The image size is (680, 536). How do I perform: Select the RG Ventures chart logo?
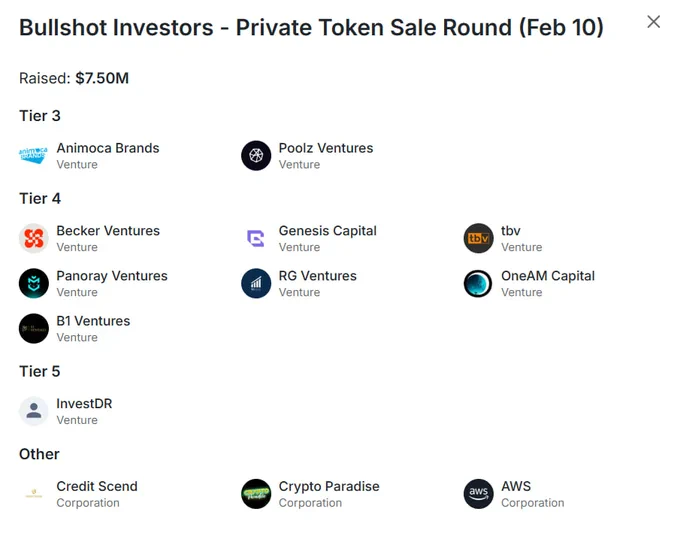click(256, 283)
